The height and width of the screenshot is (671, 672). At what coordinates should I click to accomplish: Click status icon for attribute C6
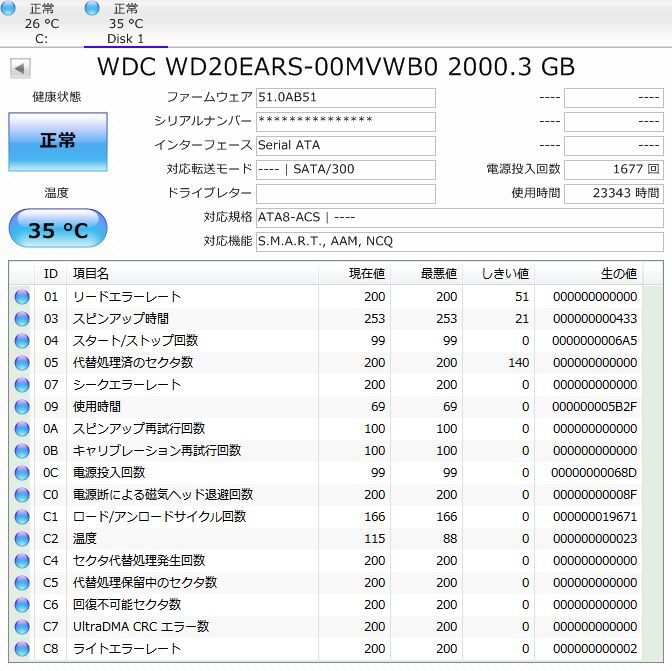click(22, 605)
